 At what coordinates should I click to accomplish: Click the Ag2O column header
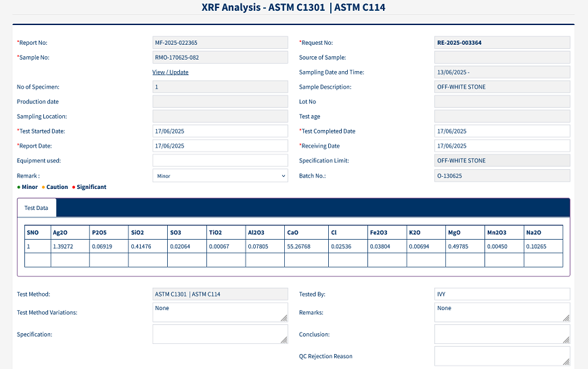pyautogui.click(x=70, y=232)
